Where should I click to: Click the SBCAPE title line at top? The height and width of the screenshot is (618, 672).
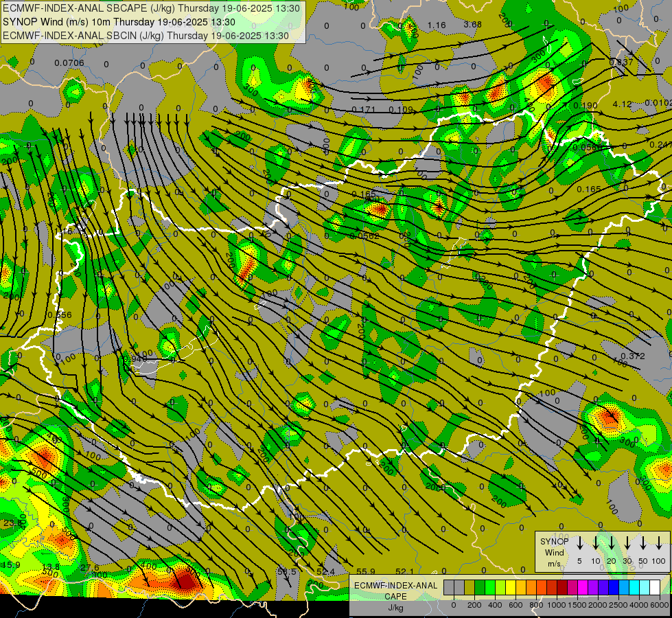[x=151, y=8]
